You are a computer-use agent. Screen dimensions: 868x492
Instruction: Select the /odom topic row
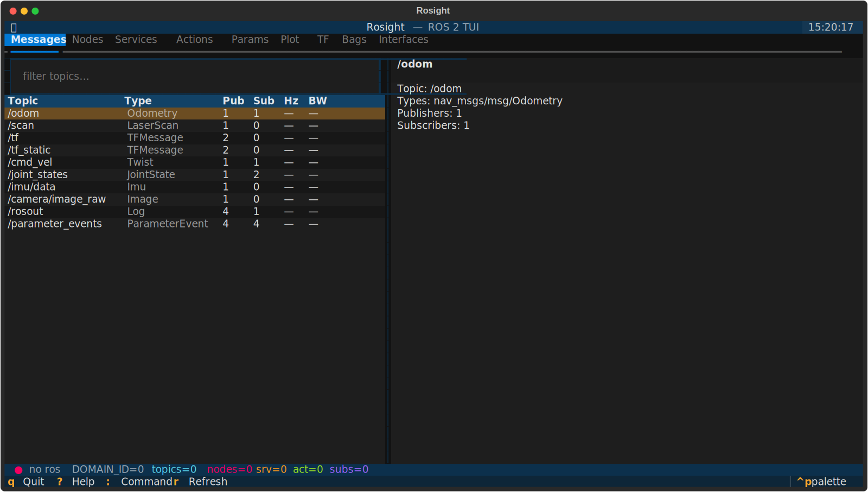point(195,113)
